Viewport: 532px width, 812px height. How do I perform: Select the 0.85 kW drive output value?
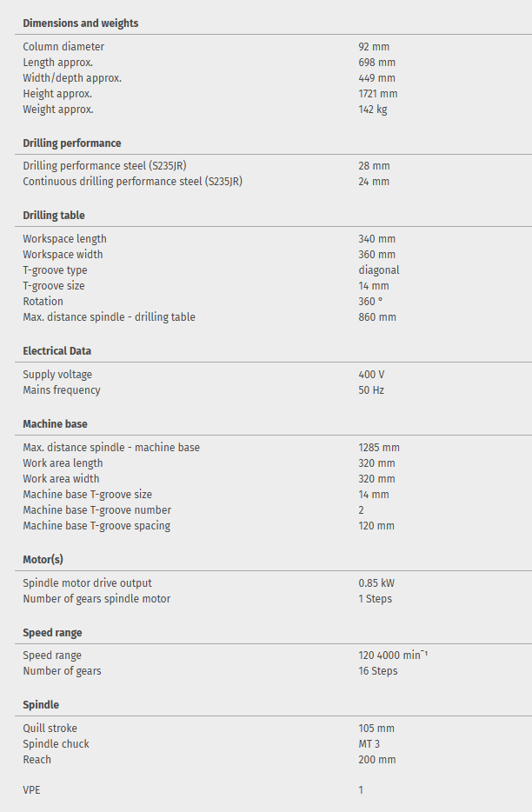376,583
